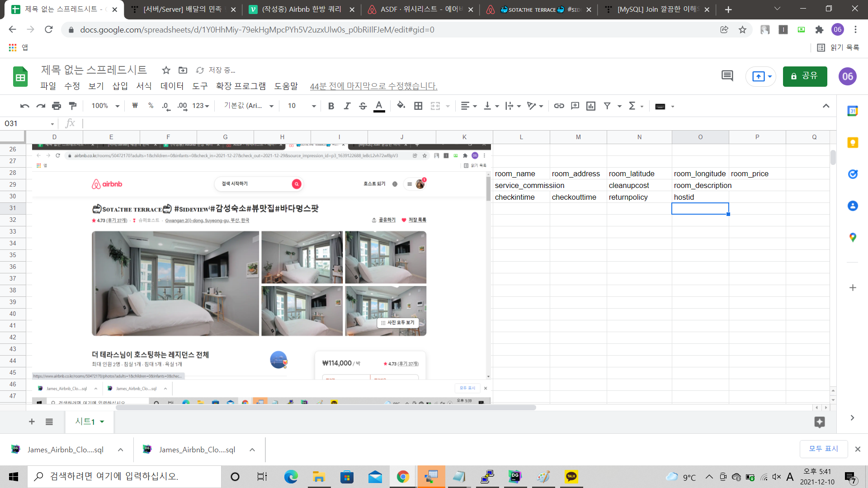The width and height of the screenshot is (868, 488).
Task: Click the insert link icon
Action: [559, 106]
